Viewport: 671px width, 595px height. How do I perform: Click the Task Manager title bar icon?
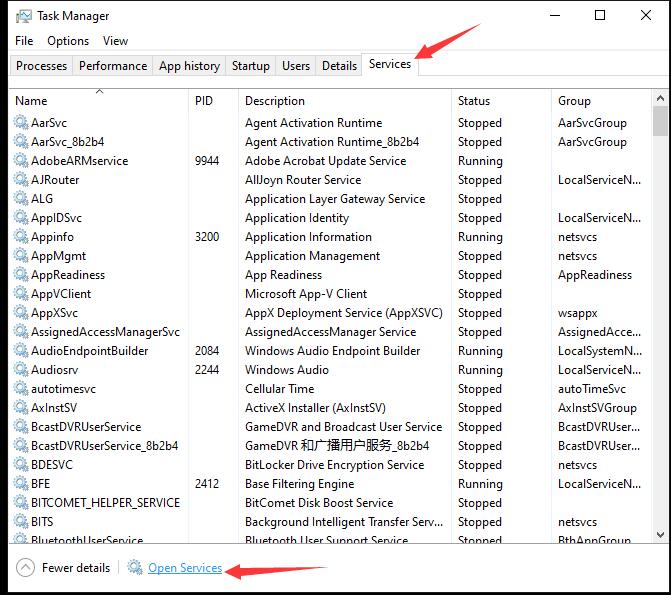tap(24, 16)
